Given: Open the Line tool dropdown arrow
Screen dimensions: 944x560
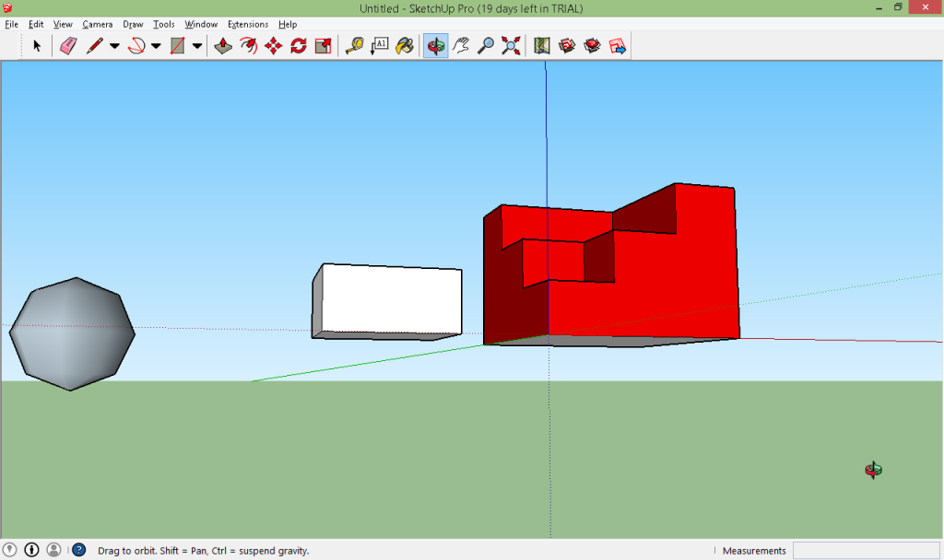Looking at the screenshot, I should click(113, 45).
